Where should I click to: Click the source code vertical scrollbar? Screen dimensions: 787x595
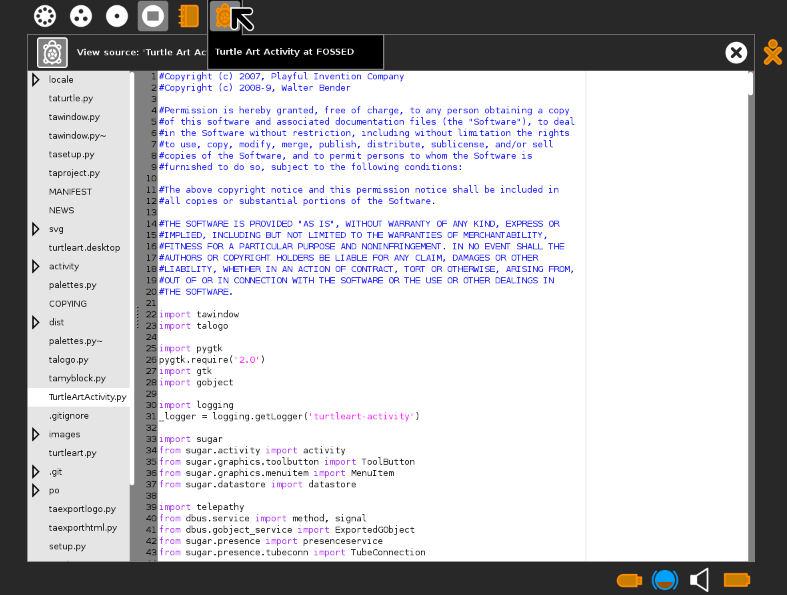click(751, 85)
